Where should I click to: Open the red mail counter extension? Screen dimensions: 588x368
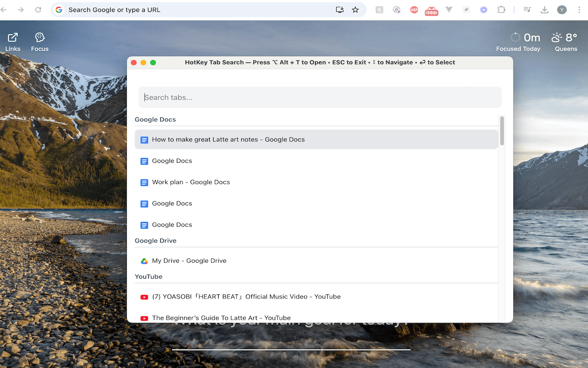tap(431, 11)
